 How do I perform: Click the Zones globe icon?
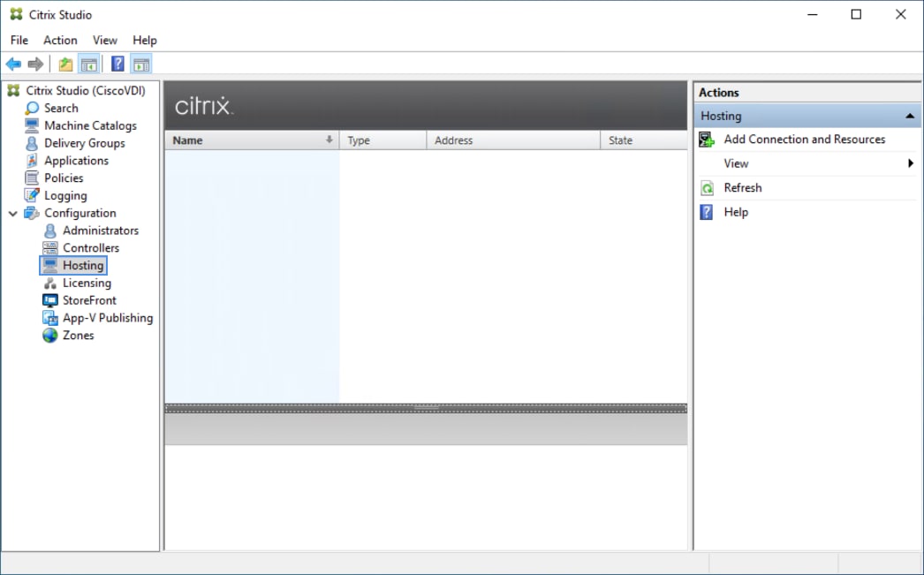tap(50, 336)
